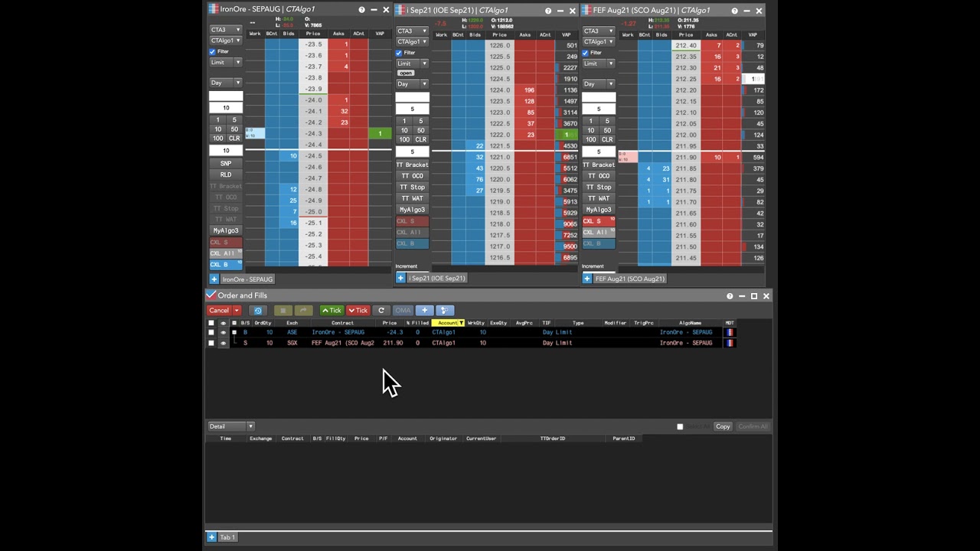
Task: Click MyAlgo3 in IronOre window
Action: 226,230
